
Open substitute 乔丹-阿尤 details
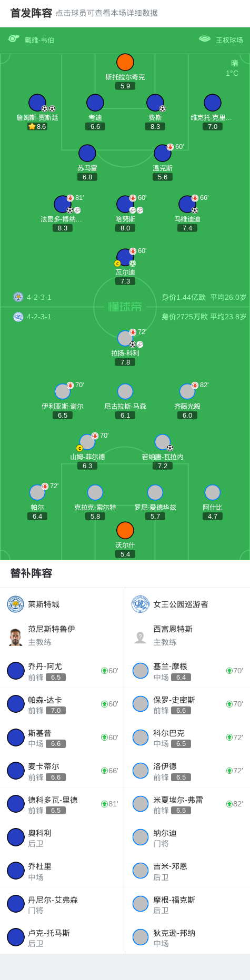[x=63, y=671]
